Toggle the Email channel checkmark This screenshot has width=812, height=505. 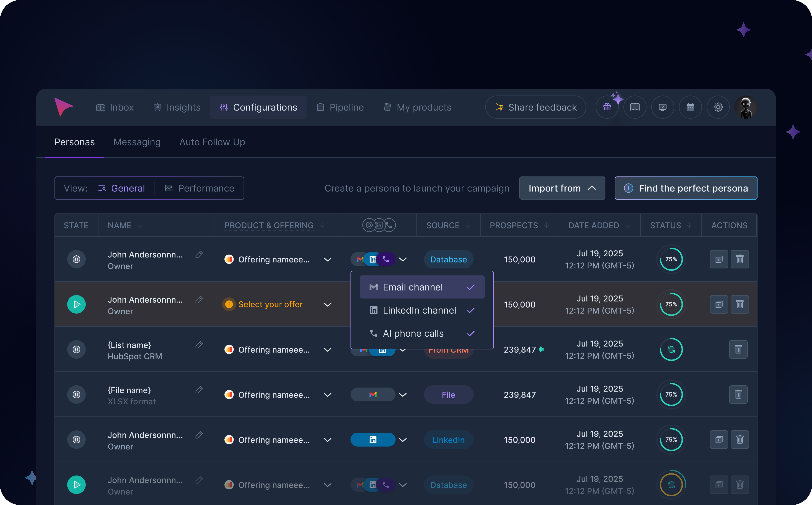pos(471,287)
